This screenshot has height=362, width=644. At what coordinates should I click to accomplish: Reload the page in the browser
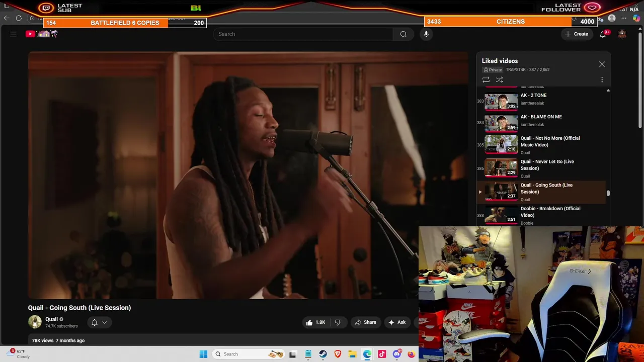coord(19,18)
